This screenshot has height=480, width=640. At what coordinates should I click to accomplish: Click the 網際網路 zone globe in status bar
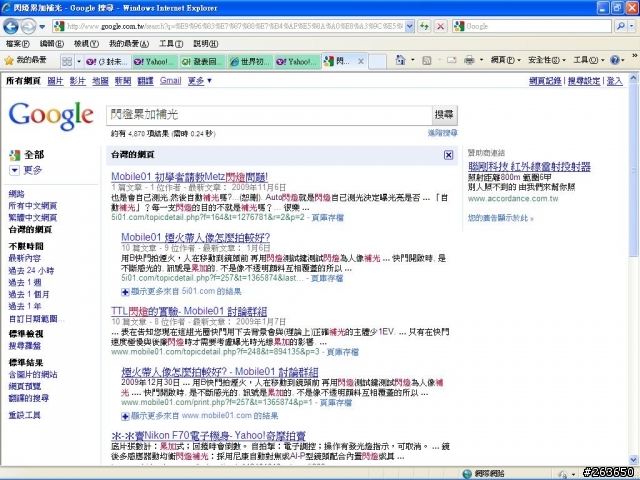click(467, 473)
